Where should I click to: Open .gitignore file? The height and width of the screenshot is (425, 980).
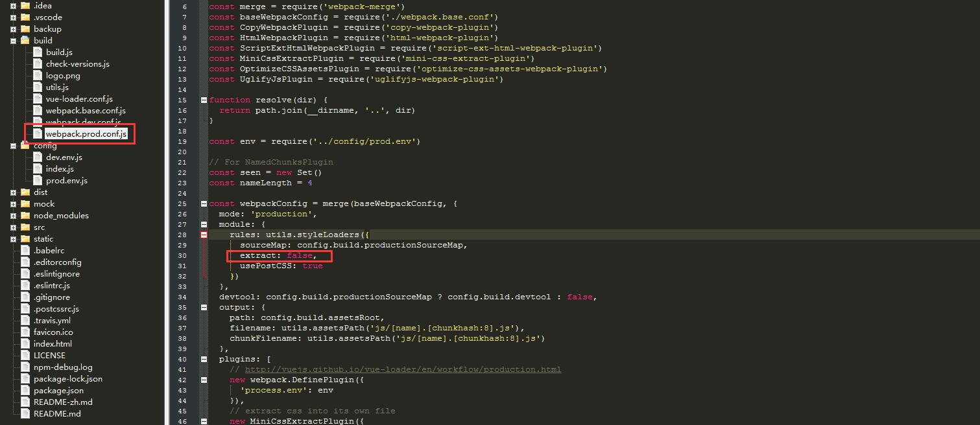tap(52, 297)
